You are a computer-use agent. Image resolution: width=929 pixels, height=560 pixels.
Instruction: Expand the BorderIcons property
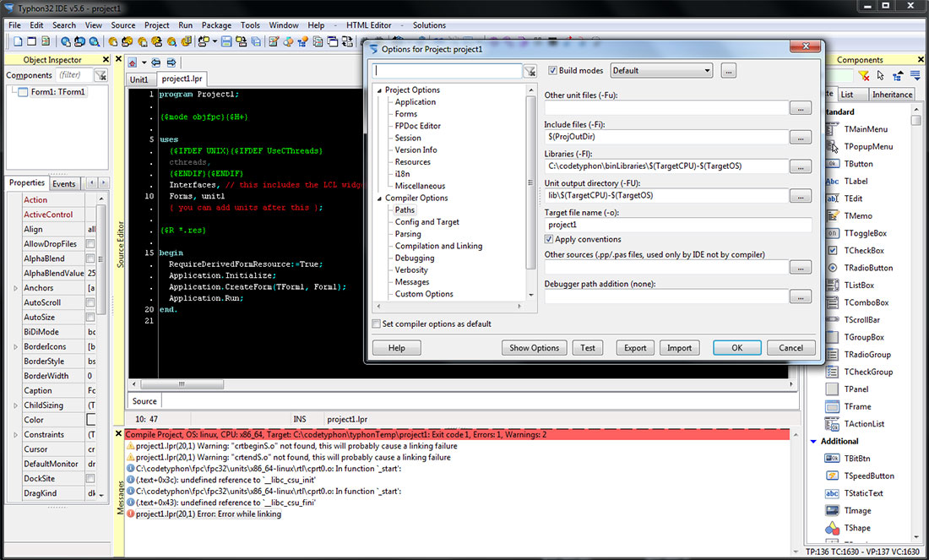pos(15,346)
